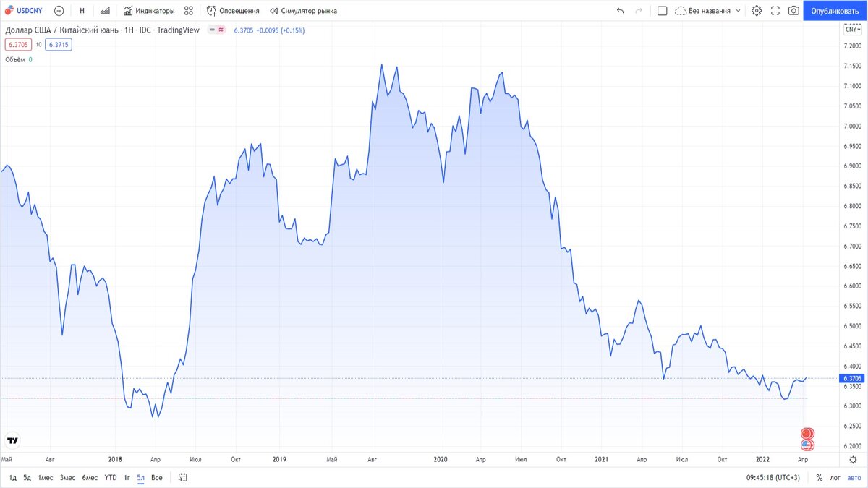868x488 pixels.
Task: Select the chart layout square icon
Action: click(x=662, y=11)
